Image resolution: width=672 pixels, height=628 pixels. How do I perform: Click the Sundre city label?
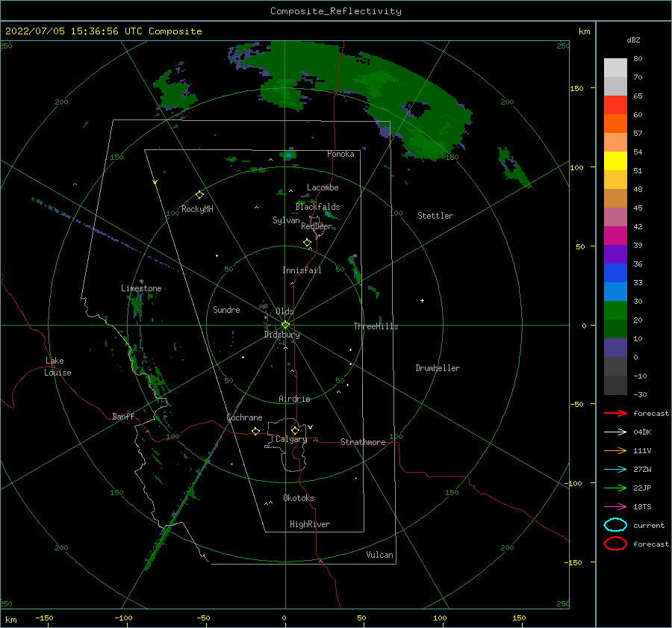coord(226,309)
